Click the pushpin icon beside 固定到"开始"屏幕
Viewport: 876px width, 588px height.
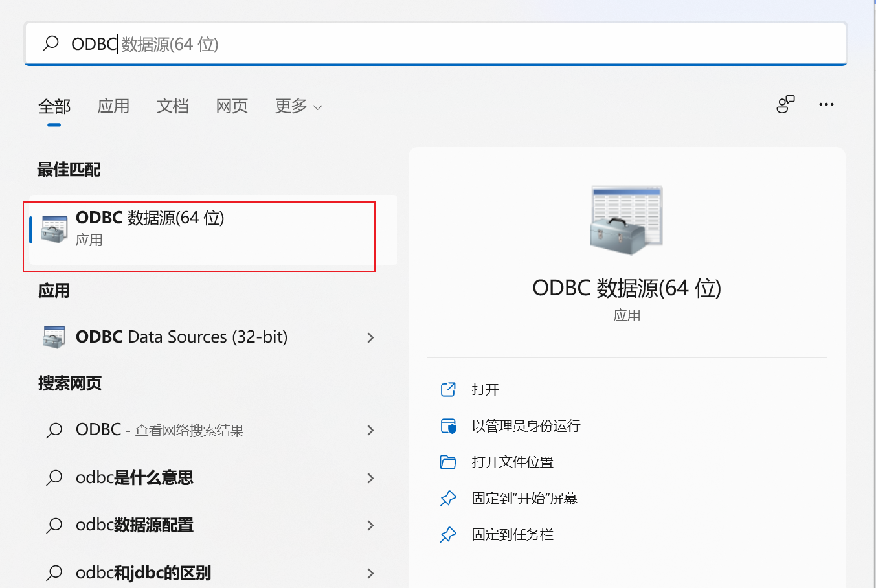pyautogui.click(x=448, y=498)
